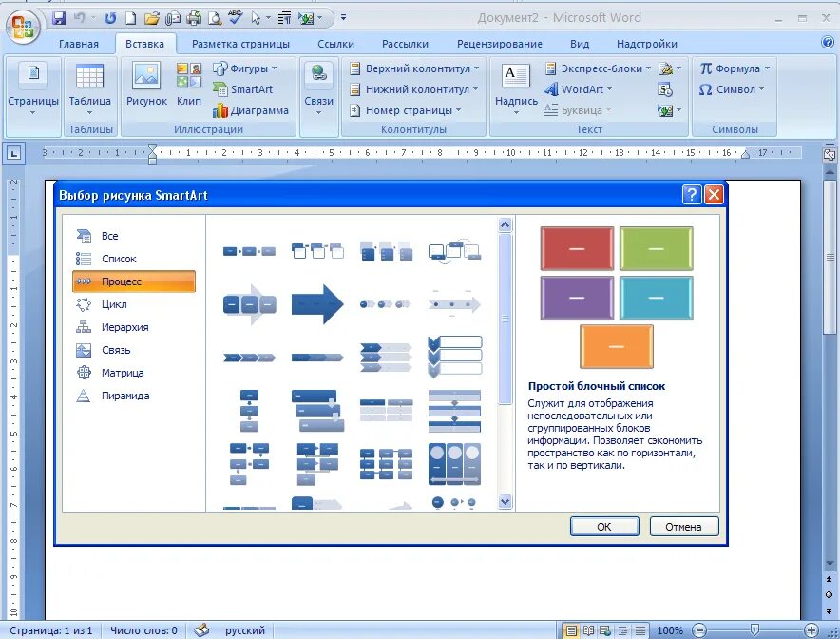This screenshot has height=639, width=840.
Task: Open Word help icon in ribbon
Action: pyautogui.click(x=828, y=43)
